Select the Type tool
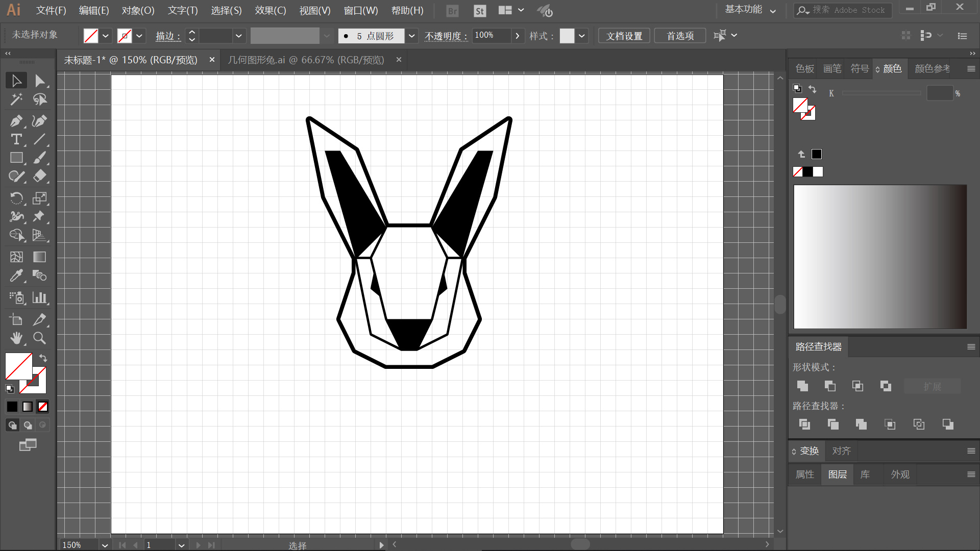The image size is (980, 551). coord(16,139)
